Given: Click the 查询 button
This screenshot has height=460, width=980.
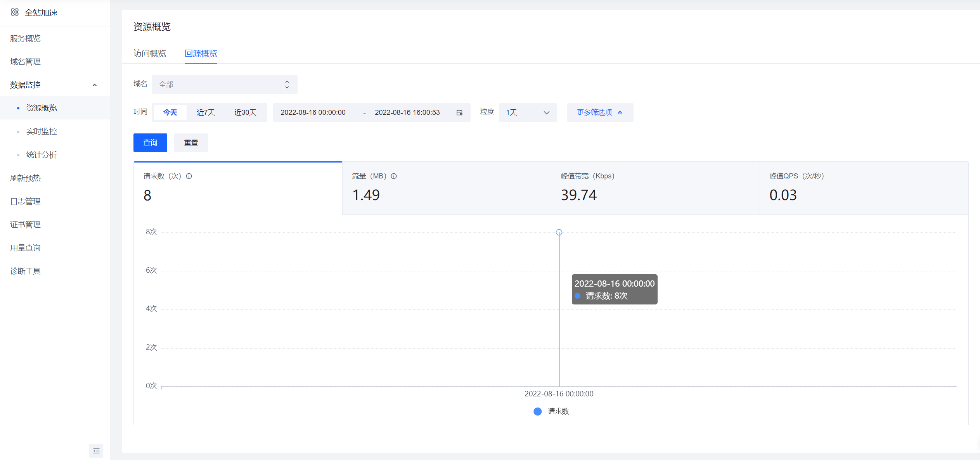Looking at the screenshot, I should coord(150,143).
